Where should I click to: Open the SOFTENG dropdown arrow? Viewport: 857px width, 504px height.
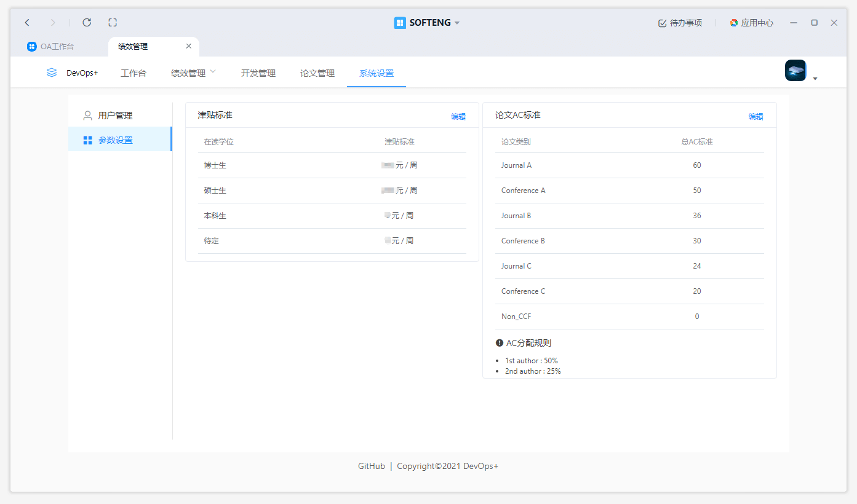pyautogui.click(x=457, y=23)
